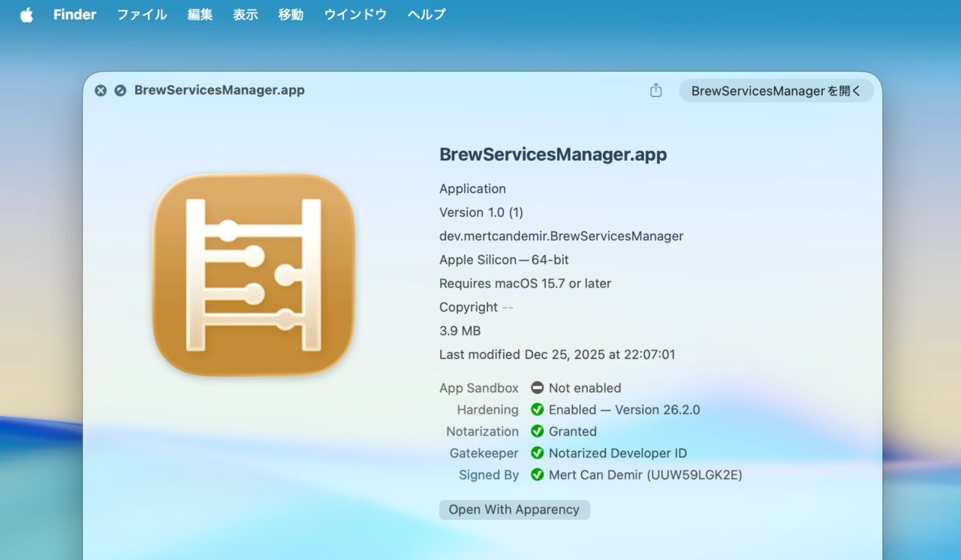Open the Apple menu

tap(26, 14)
